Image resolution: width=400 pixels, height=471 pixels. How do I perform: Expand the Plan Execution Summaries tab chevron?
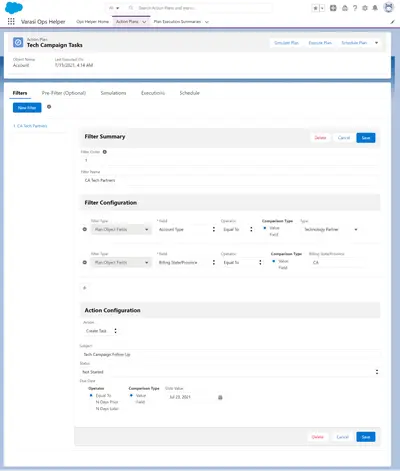[207, 22]
